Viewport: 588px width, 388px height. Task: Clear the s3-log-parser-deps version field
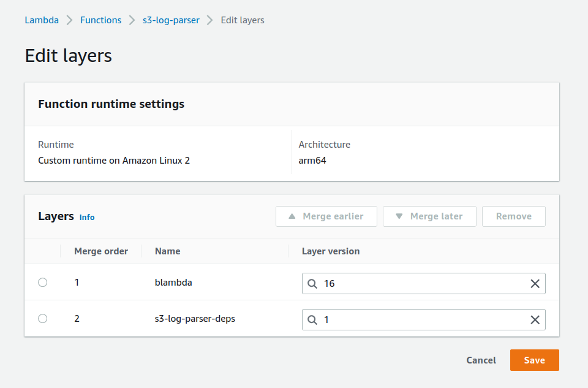[x=535, y=320]
